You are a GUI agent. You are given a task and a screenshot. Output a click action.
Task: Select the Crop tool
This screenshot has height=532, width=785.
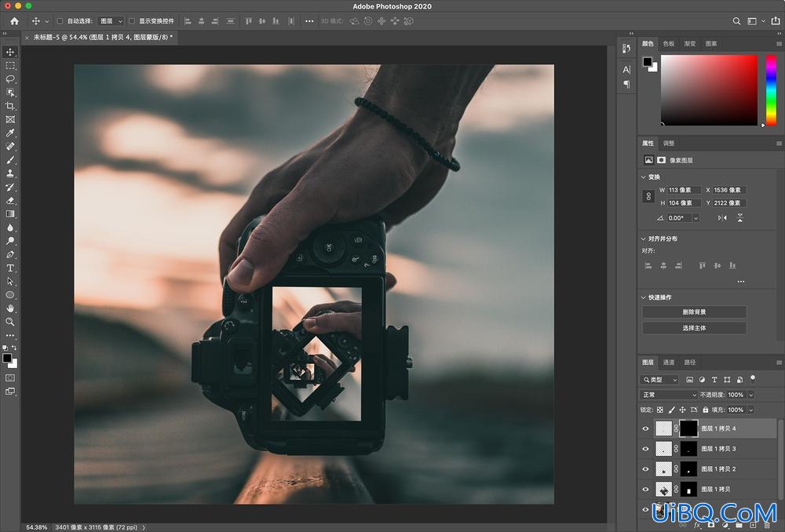(x=10, y=106)
